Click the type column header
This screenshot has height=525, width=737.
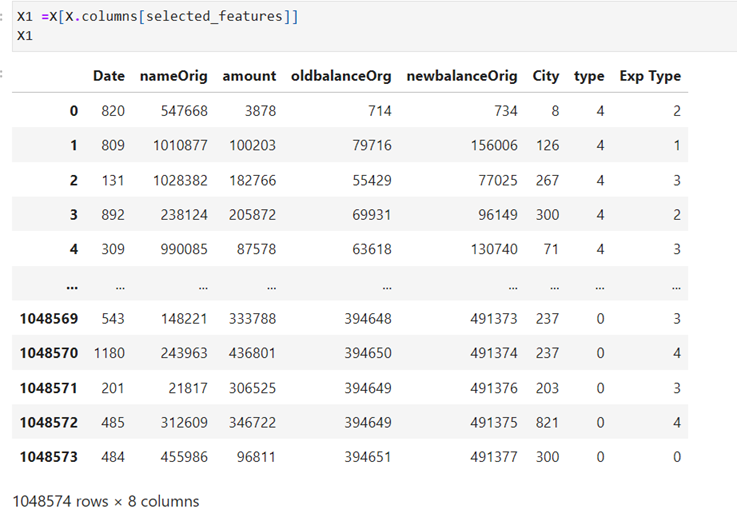pos(589,76)
